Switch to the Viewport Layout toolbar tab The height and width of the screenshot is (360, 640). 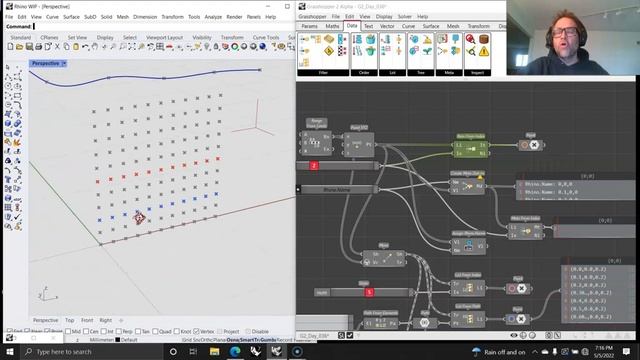164,37
